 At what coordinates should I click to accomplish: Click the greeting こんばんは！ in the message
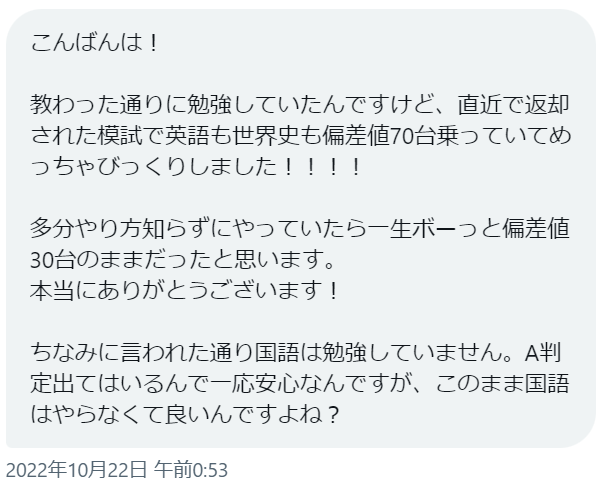(x=94, y=42)
